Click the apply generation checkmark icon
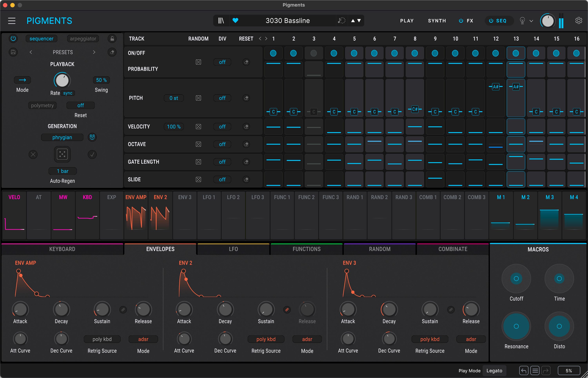 click(92, 154)
